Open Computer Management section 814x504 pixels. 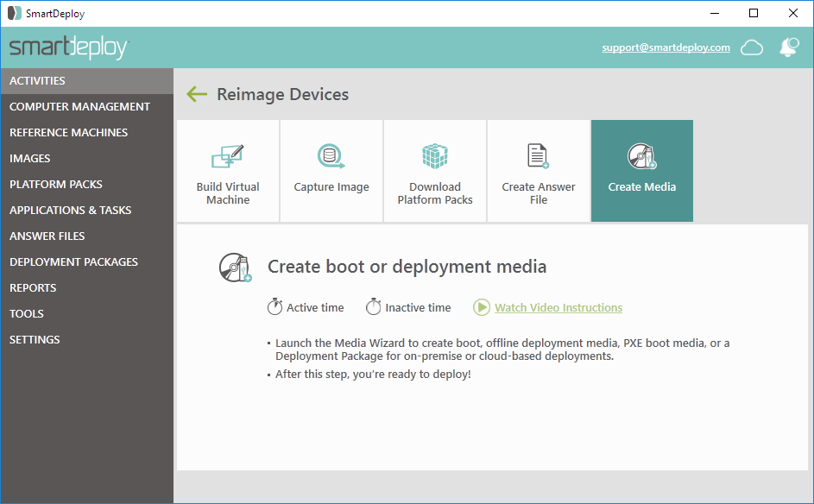point(86,107)
